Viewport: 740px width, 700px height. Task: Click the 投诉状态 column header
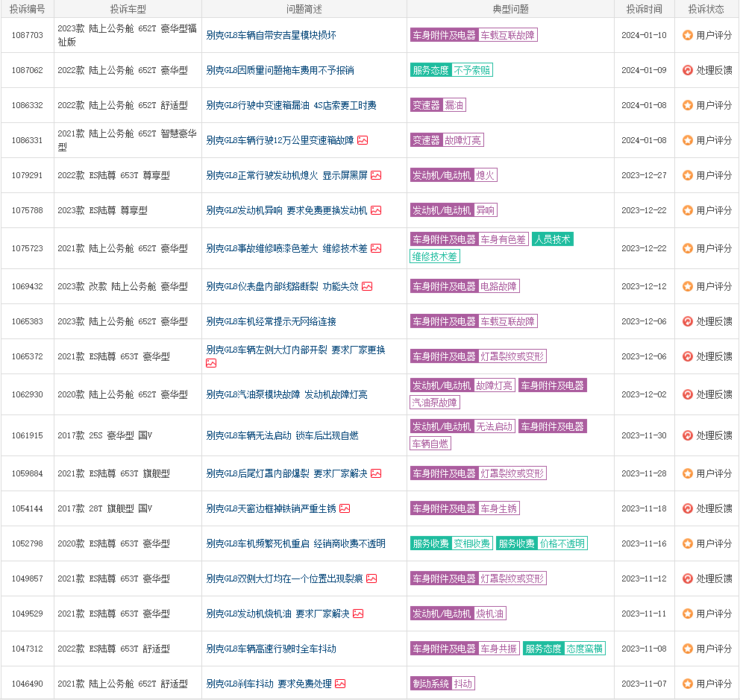click(706, 9)
